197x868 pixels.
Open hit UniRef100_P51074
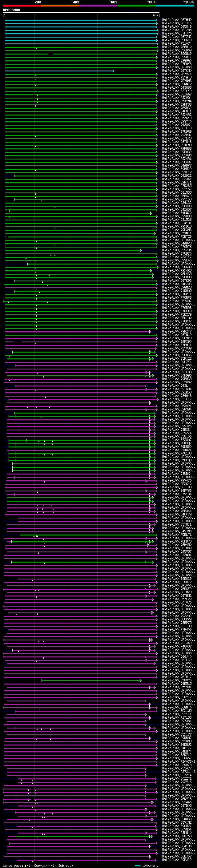[x=177, y=43]
